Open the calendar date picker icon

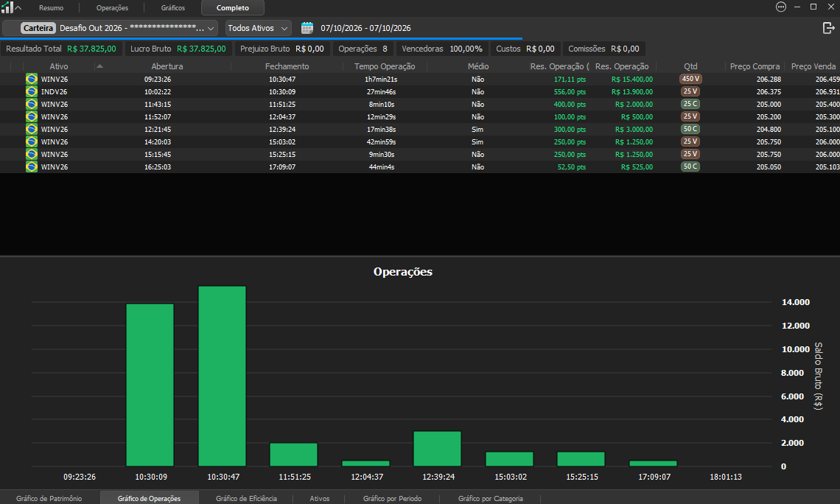point(307,28)
